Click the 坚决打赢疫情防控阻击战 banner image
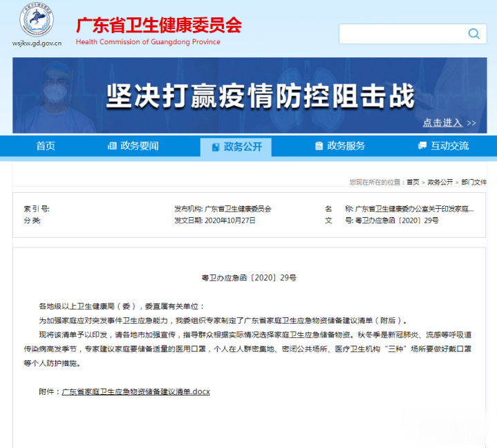The image size is (497, 448). [249, 95]
